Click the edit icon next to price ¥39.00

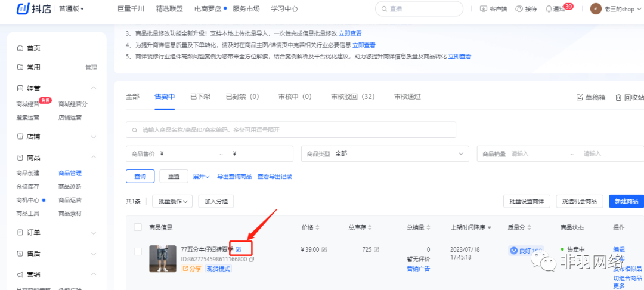(324, 249)
